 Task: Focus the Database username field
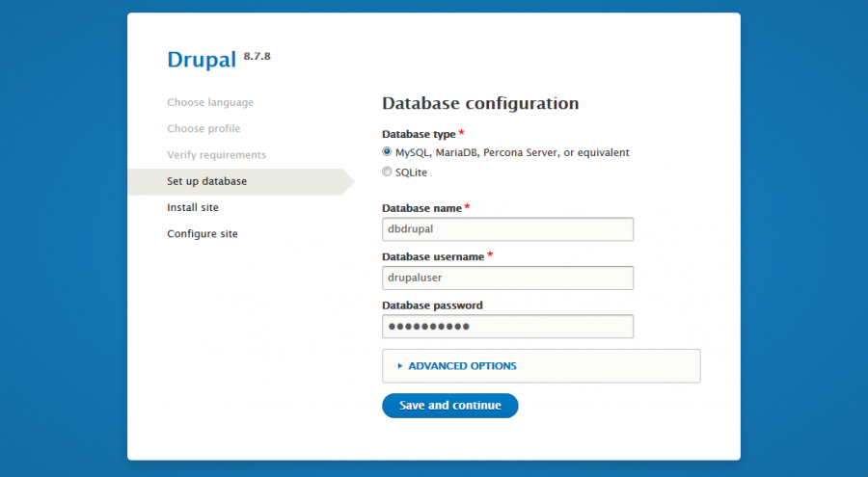coord(507,278)
